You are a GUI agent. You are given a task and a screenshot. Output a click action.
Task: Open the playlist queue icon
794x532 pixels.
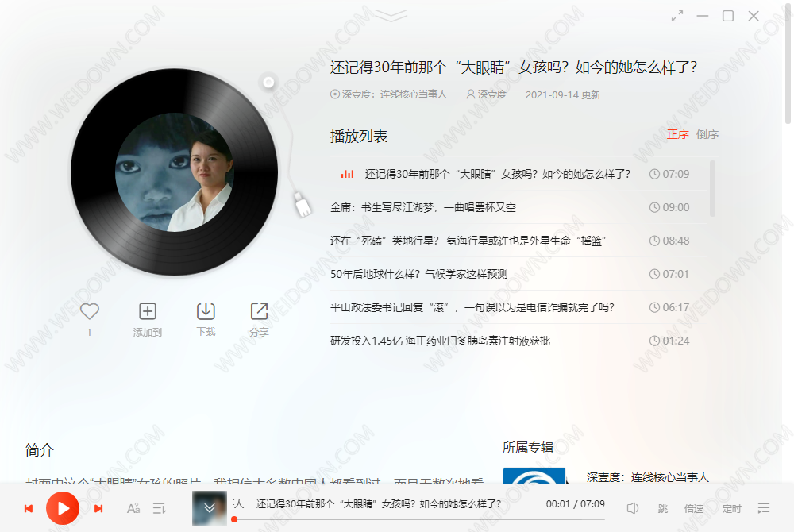pyautogui.click(x=764, y=508)
